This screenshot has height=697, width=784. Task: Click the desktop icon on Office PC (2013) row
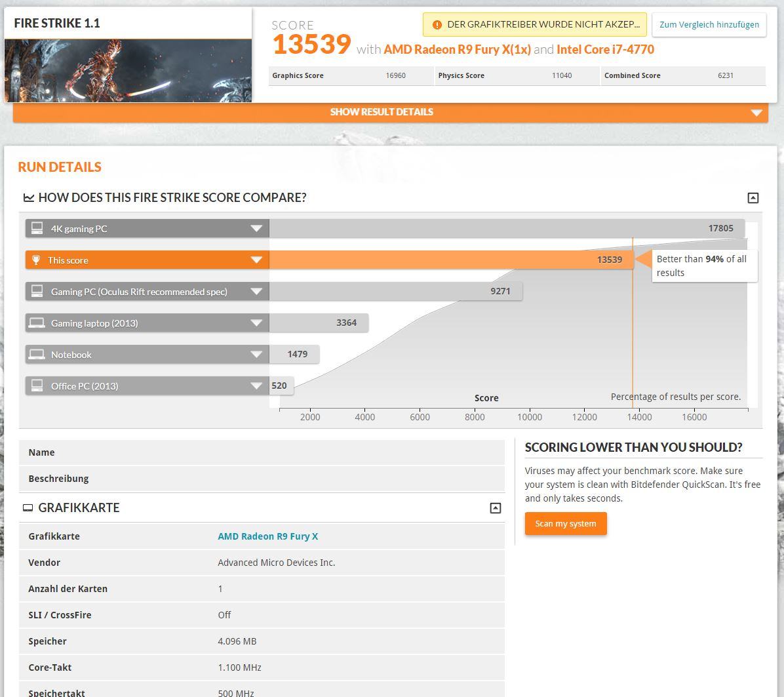click(37, 386)
